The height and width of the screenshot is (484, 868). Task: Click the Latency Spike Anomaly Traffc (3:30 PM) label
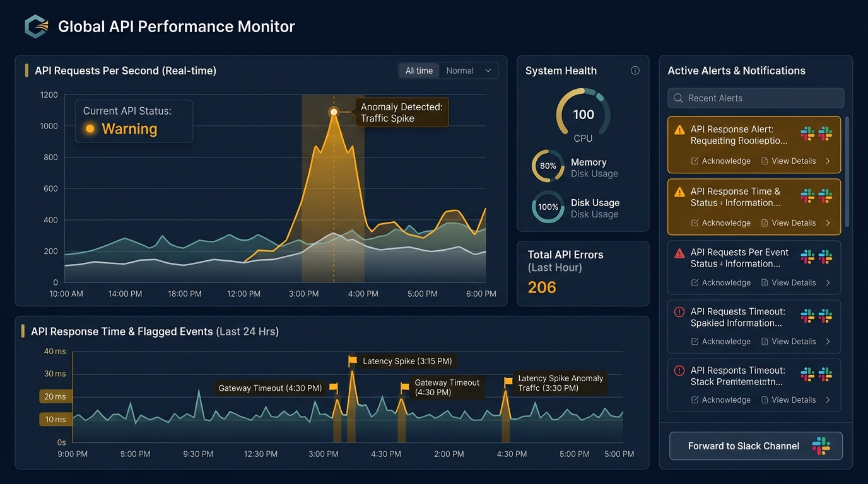pyautogui.click(x=560, y=383)
